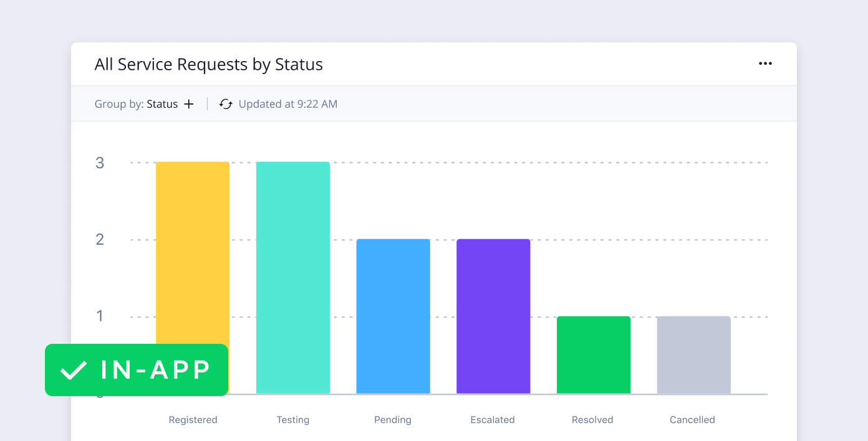Click the Testing axis label
This screenshot has height=441, width=868.
point(293,420)
